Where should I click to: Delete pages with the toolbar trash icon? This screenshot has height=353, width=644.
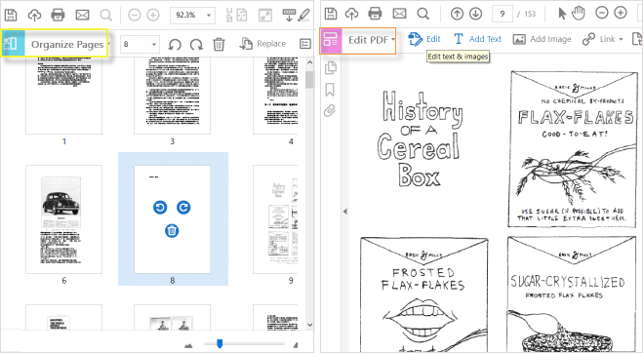219,44
